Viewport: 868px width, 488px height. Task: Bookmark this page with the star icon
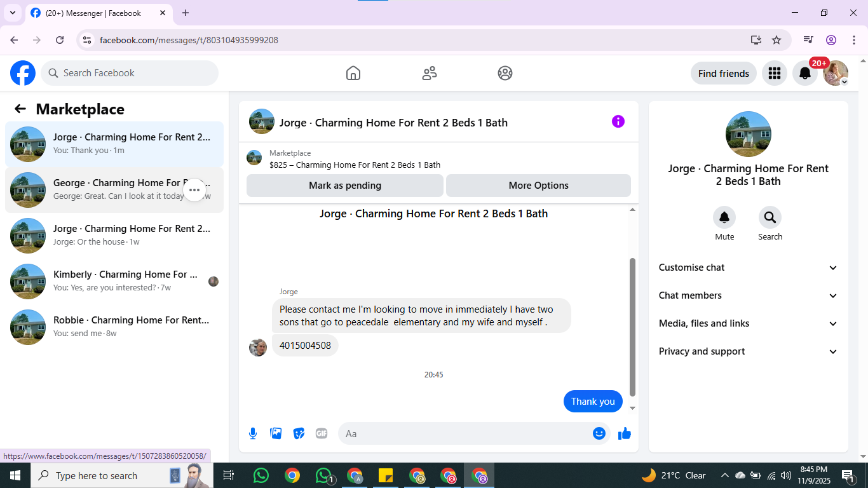776,39
